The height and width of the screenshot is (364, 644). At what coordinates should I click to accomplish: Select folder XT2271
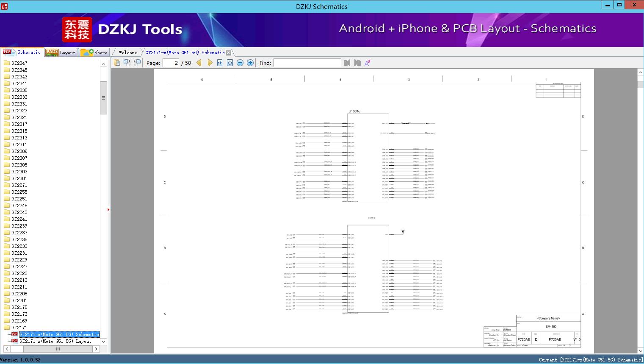pyautogui.click(x=19, y=185)
